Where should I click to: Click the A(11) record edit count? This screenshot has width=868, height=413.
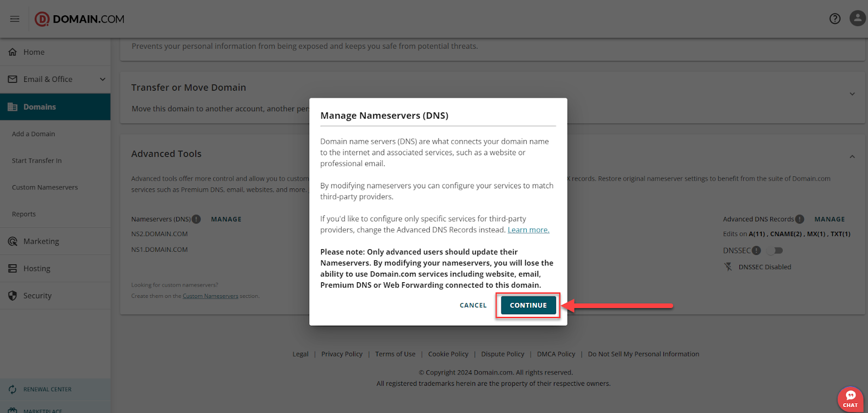tap(757, 234)
